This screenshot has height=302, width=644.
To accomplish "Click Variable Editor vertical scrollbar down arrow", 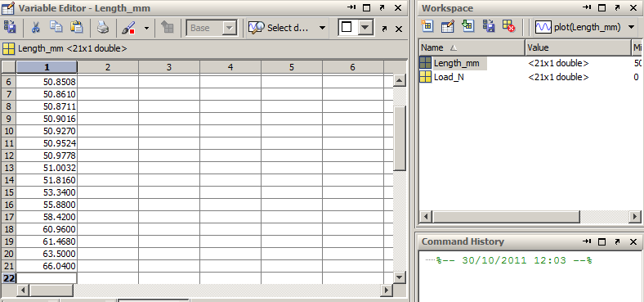I will (x=399, y=277).
